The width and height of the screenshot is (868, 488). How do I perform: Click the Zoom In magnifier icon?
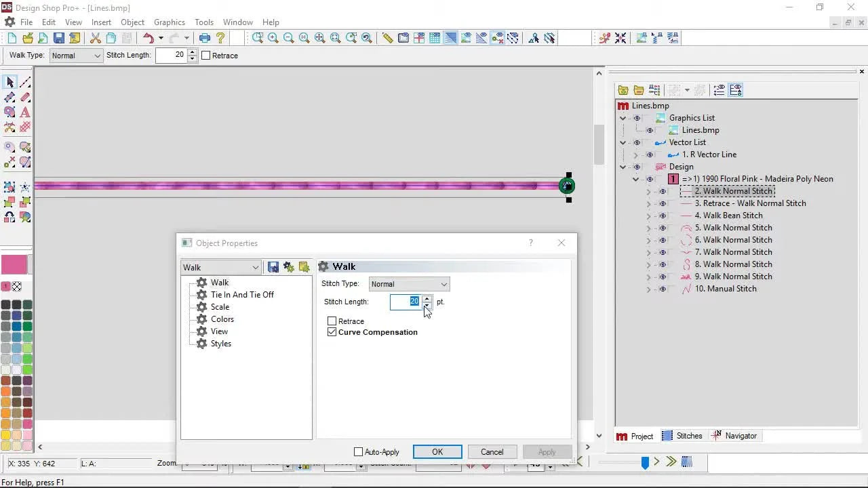tap(273, 38)
